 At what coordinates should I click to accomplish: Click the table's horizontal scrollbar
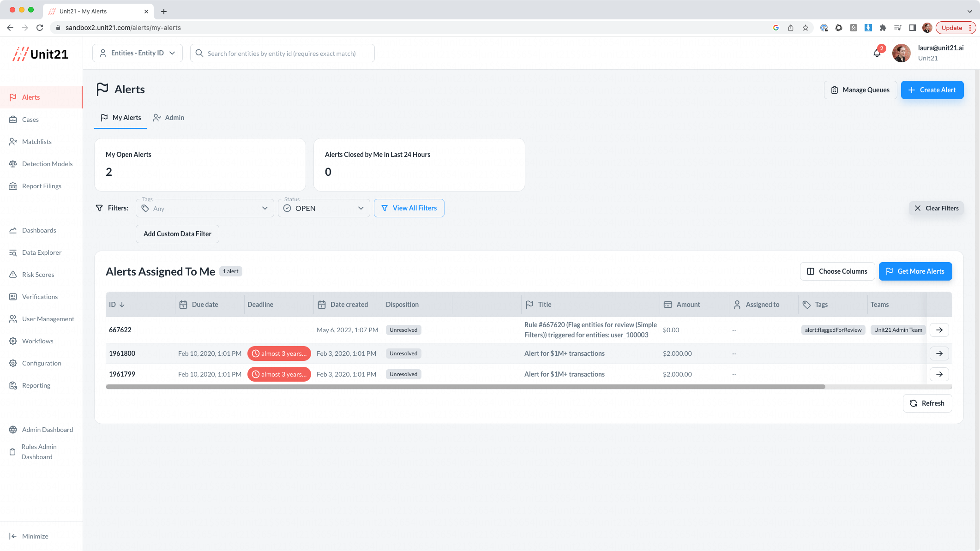click(x=465, y=387)
